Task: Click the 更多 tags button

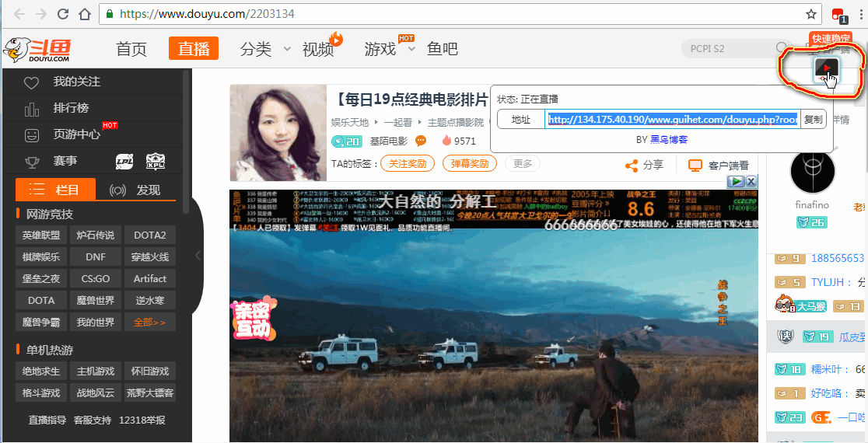Action: click(523, 164)
